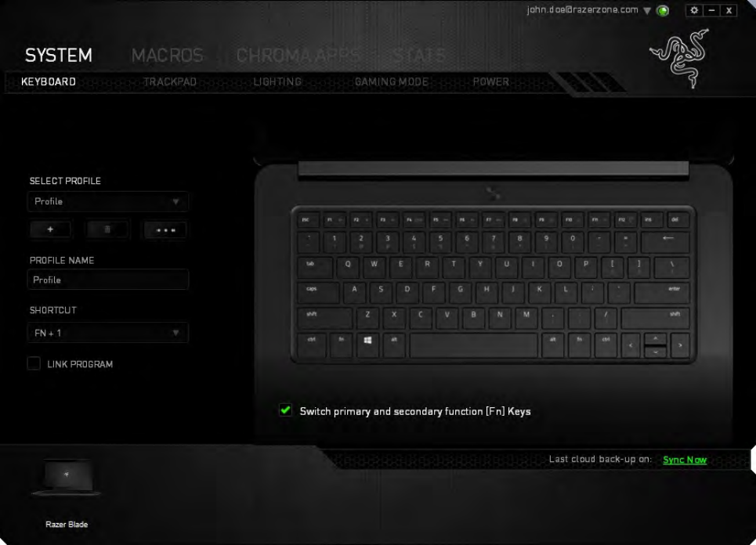Select the Razer Blade device thumbnail
This screenshot has height=545, width=756.
(67, 478)
